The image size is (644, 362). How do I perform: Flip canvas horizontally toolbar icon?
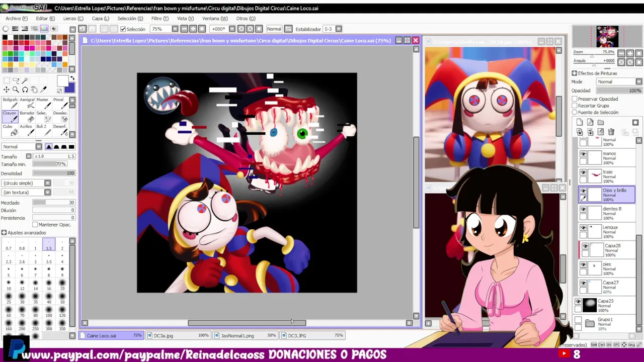click(288, 29)
